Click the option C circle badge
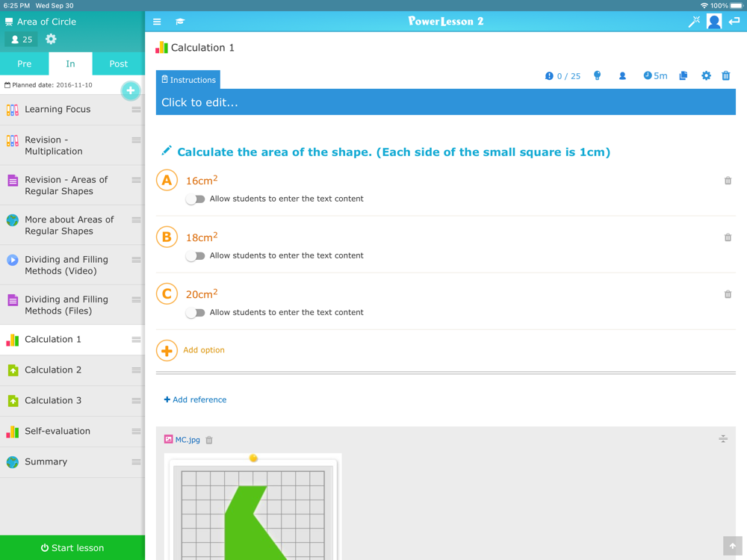 pyautogui.click(x=167, y=293)
